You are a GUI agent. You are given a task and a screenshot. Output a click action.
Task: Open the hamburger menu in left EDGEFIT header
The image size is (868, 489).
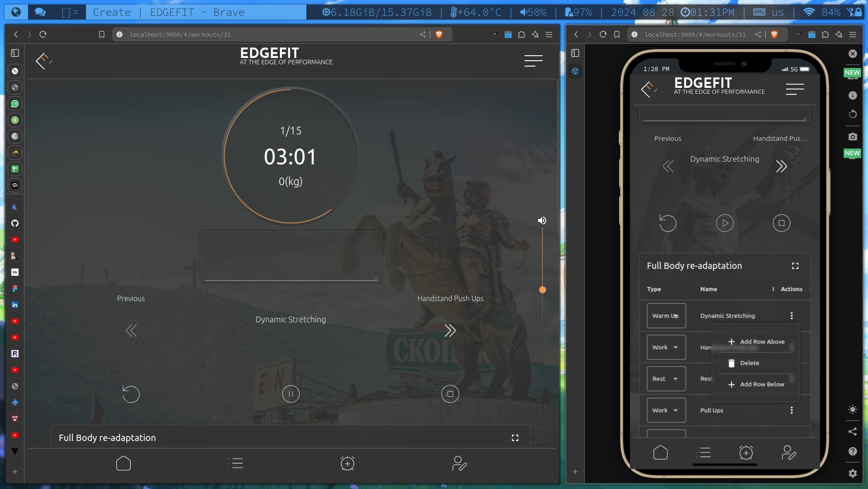coord(533,61)
